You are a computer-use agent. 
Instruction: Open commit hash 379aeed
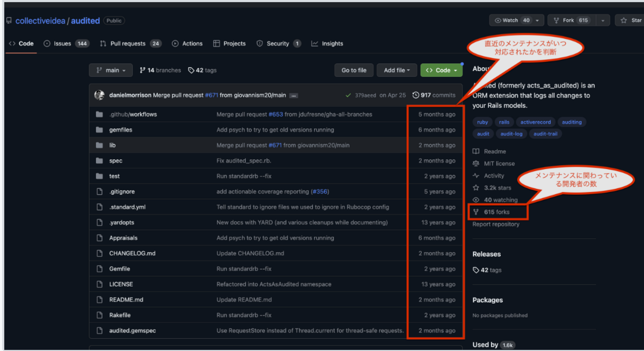[365, 95]
